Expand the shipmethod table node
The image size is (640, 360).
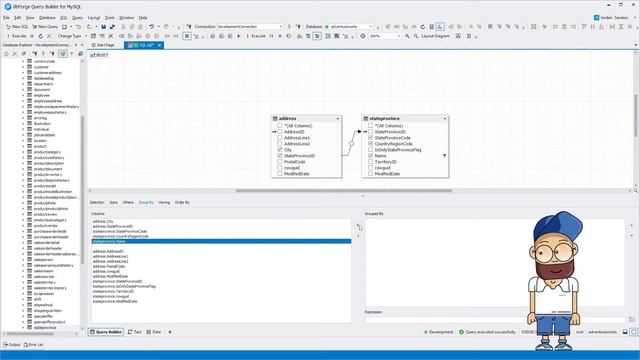point(23,305)
